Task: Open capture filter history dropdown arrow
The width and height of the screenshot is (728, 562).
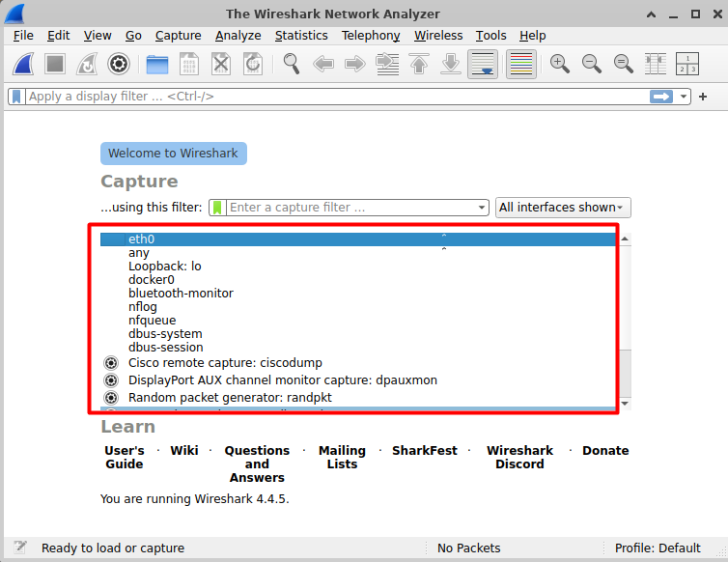Action: pos(482,208)
